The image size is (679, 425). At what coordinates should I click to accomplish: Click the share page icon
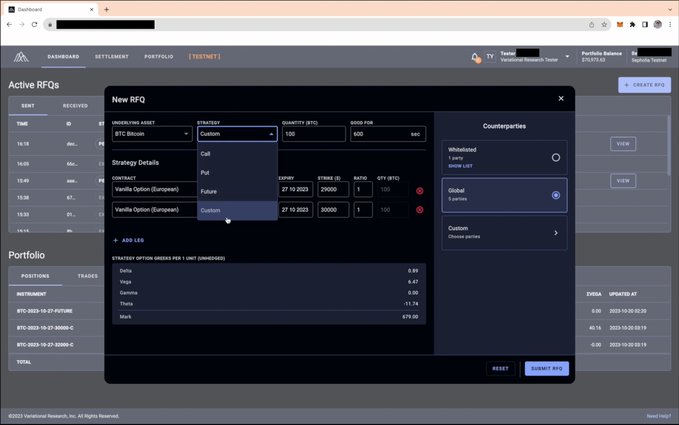[x=592, y=25]
